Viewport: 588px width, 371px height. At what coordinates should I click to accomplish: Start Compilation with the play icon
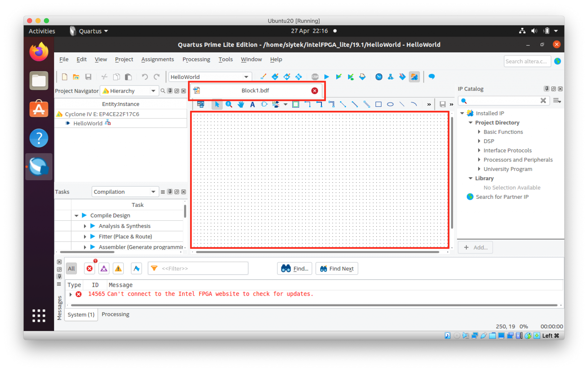[326, 77]
